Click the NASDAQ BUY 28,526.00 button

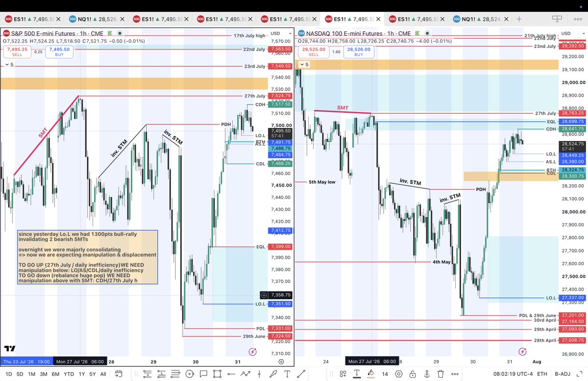click(x=359, y=52)
